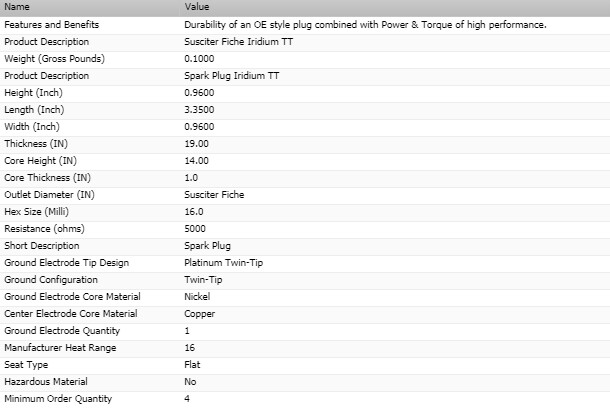
Task: Select the Minimum Order Quantity row label
Action: [x=58, y=398]
